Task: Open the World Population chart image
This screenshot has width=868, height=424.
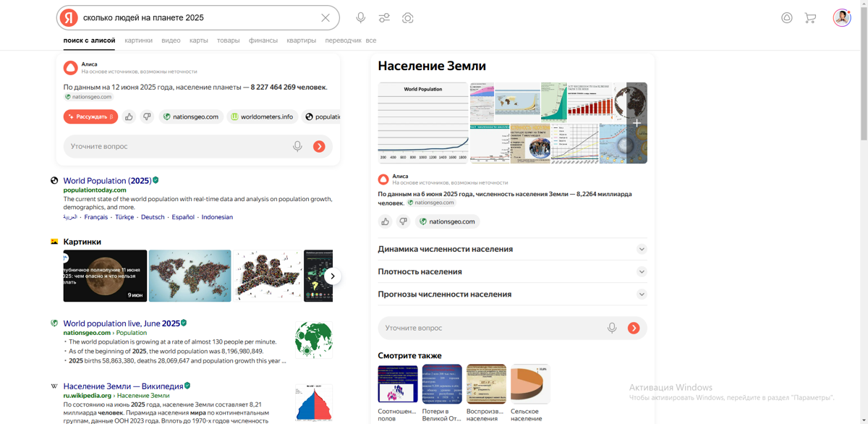Action: (x=423, y=123)
